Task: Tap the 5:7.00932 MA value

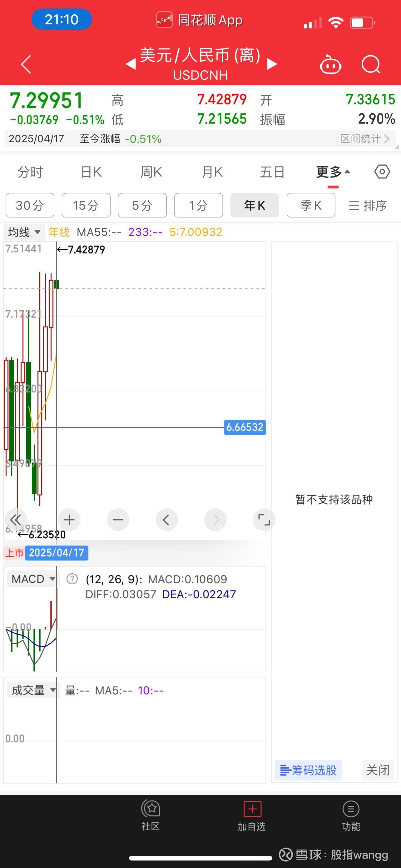Action: coord(196,232)
